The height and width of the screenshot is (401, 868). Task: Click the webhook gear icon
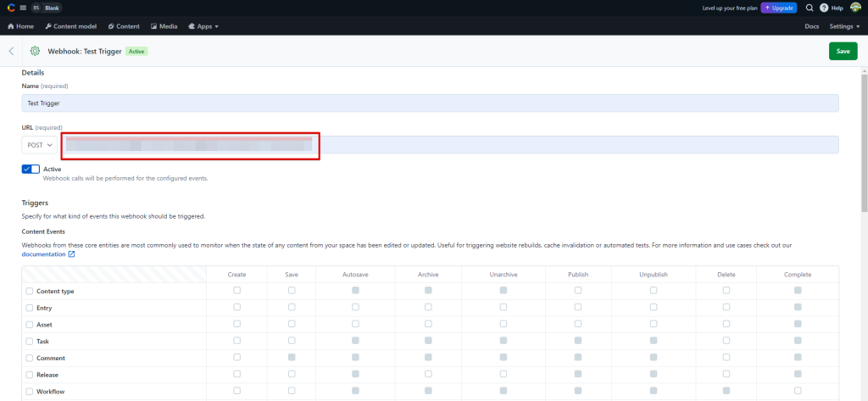(x=35, y=51)
